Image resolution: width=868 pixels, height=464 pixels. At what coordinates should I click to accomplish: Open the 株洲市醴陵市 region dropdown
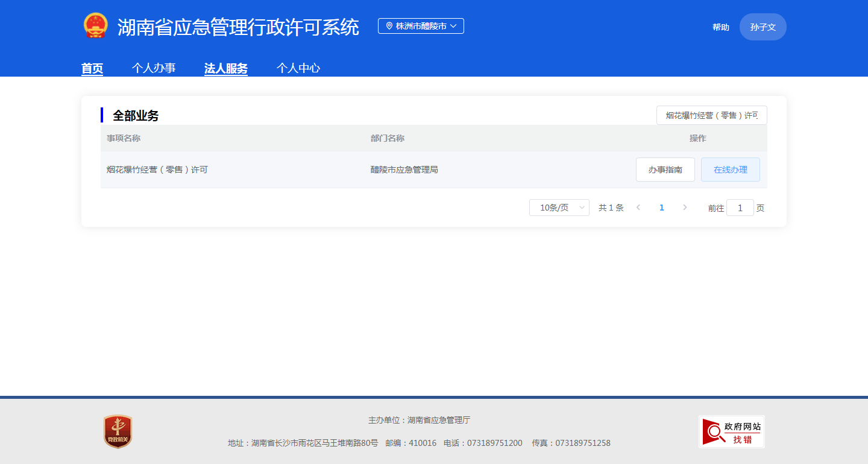click(x=421, y=26)
